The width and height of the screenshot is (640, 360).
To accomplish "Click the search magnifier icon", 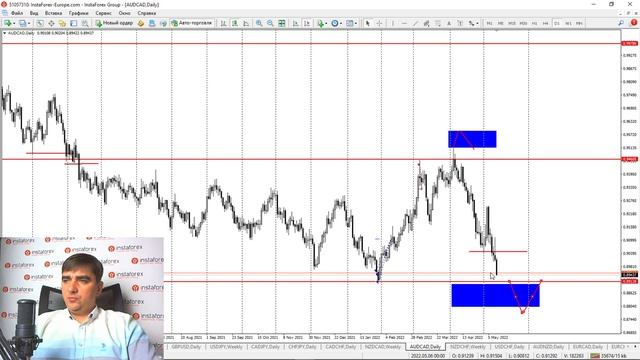I will coord(621,23).
